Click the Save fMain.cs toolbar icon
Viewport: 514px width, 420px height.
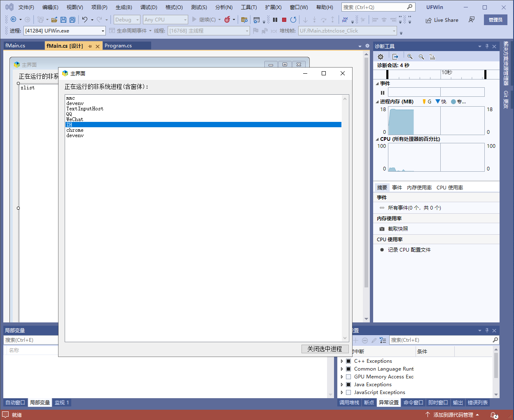(63, 20)
